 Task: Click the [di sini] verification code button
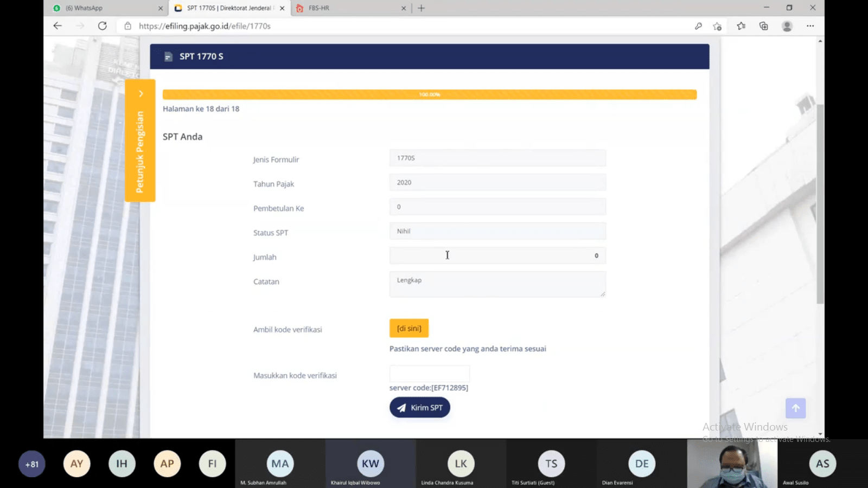(409, 329)
